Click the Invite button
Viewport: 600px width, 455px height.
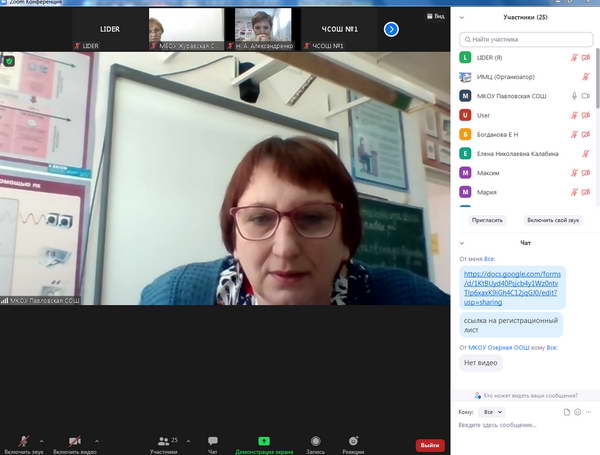[487, 220]
